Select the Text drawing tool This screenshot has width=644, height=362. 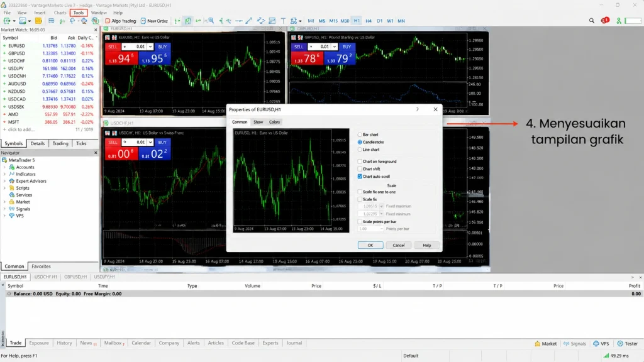point(283,21)
